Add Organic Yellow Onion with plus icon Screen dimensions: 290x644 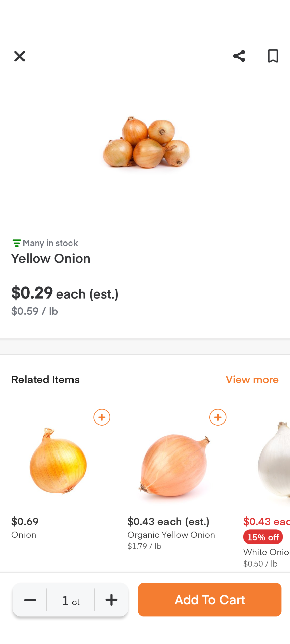[218, 417]
